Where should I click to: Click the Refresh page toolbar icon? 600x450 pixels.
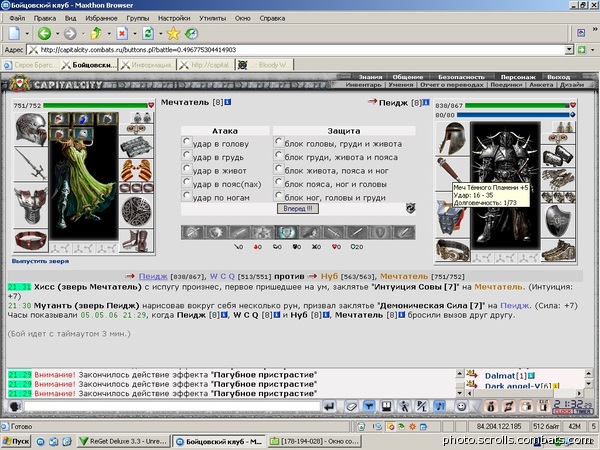148,34
